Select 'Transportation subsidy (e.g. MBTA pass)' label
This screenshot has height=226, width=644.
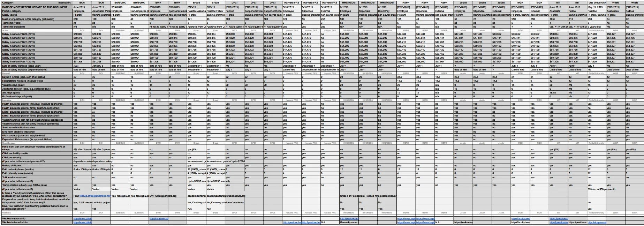tap(37, 185)
